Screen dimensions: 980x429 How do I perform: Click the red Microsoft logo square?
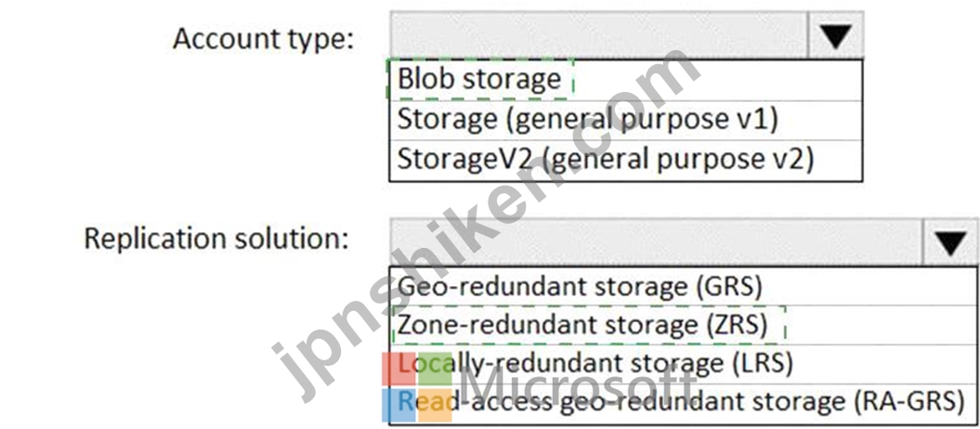coord(399,369)
